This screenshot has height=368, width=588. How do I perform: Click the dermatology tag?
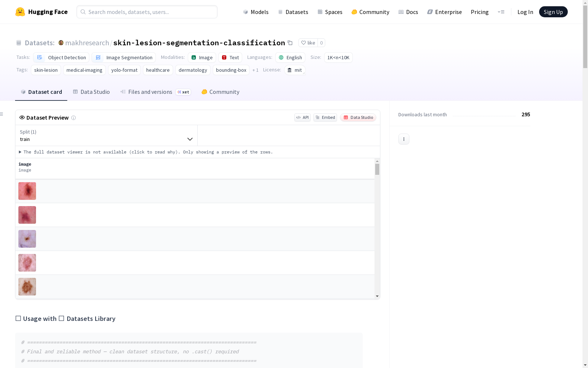click(193, 70)
